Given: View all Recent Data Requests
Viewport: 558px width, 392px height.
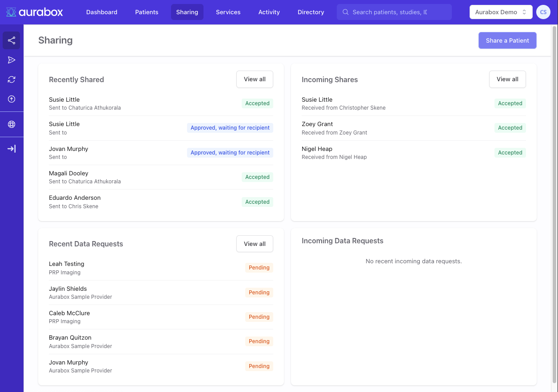Looking at the screenshot, I should [x=255, y=244].
